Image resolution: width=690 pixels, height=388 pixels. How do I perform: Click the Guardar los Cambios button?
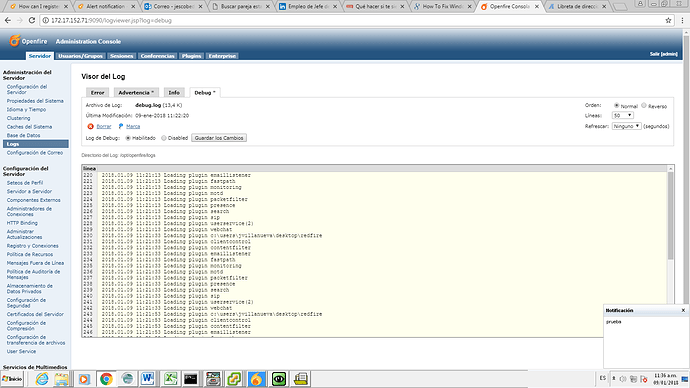coord(219,138)
